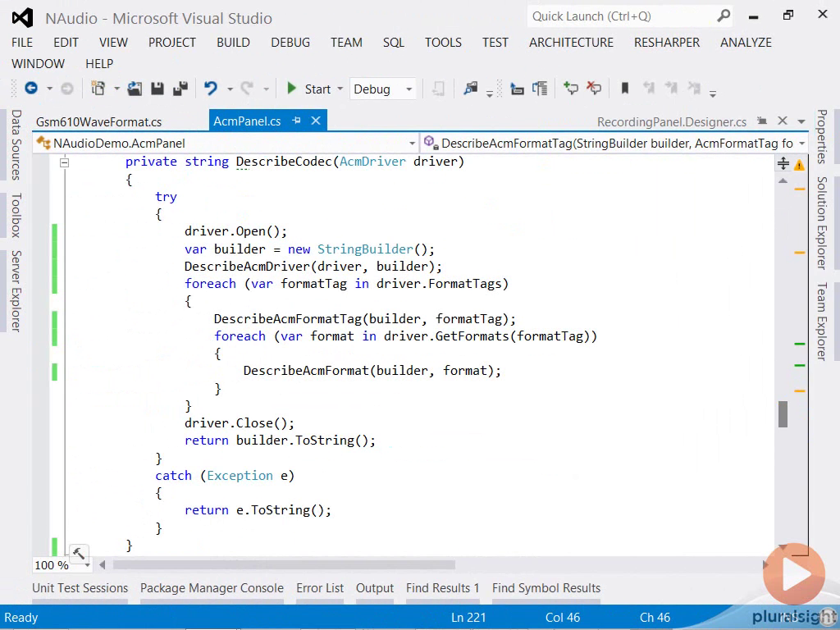The height and width of the screenshot is (630, 840).
Task: Click the editor split handle icon
Action: pos(783,164)
